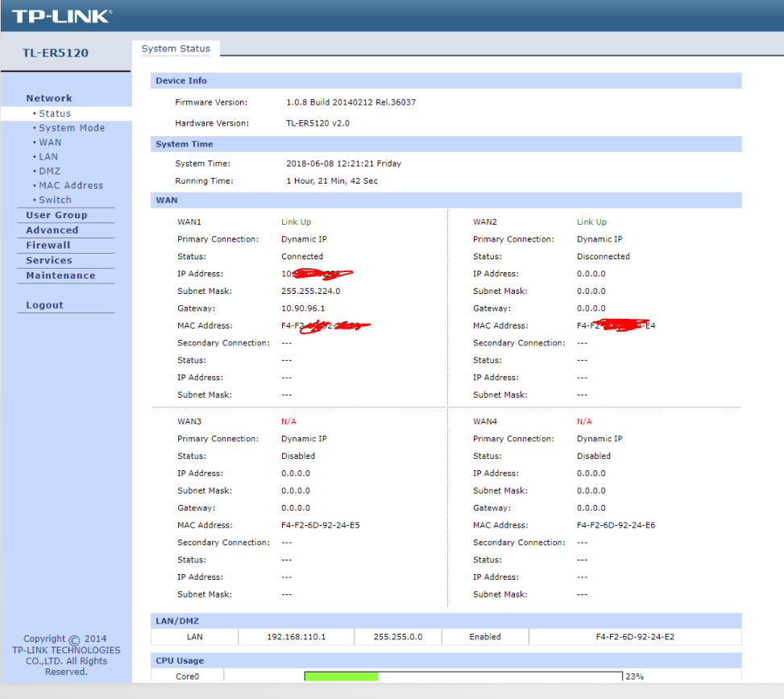Click the Copyright 2014 TP-LINK notice

click(x=66, y=655)
